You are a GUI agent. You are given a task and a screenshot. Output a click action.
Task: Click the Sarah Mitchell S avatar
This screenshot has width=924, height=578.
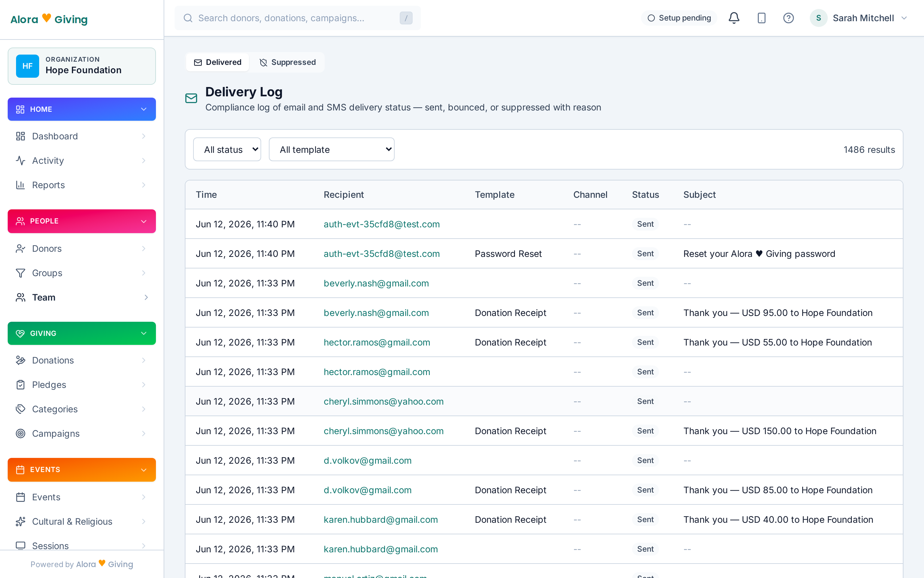[x=818, y=18]
